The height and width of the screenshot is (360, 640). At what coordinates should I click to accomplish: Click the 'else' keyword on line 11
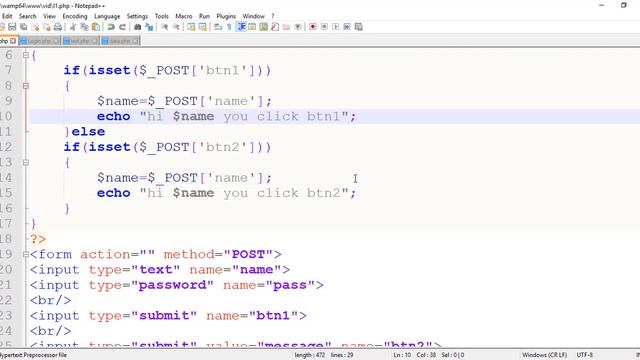(x=88, y=131)
